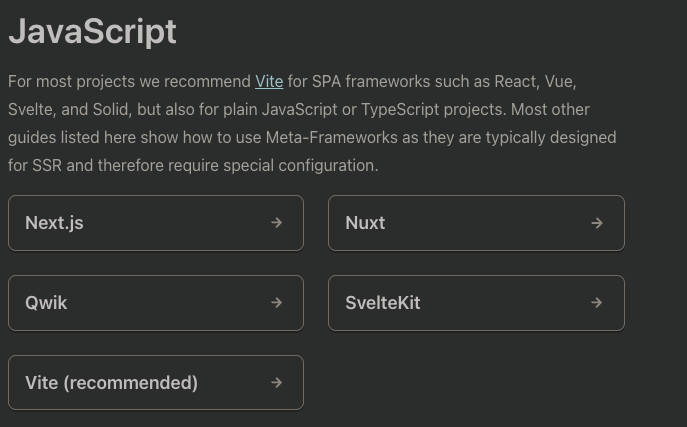The height and width of the screenshot is (427, 687).
Task: Click the arrow on Vite (recommended) card
Action: click(x=277, y=383)
